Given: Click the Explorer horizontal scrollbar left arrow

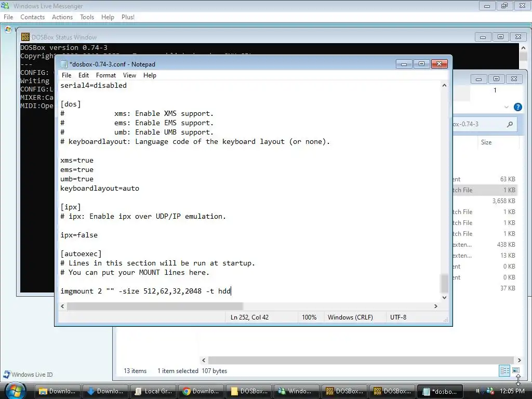Looking at the screenshot, I should click(x=204, y=360).
